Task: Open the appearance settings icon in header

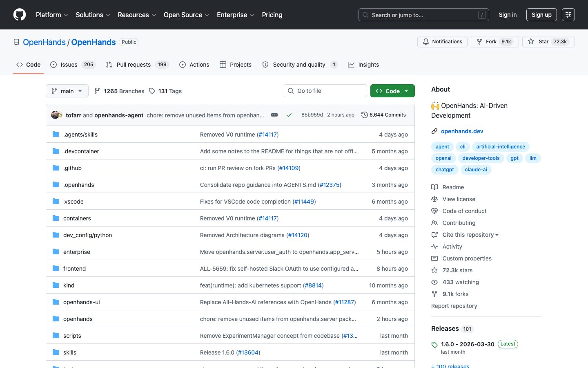Action: [568, 15]
